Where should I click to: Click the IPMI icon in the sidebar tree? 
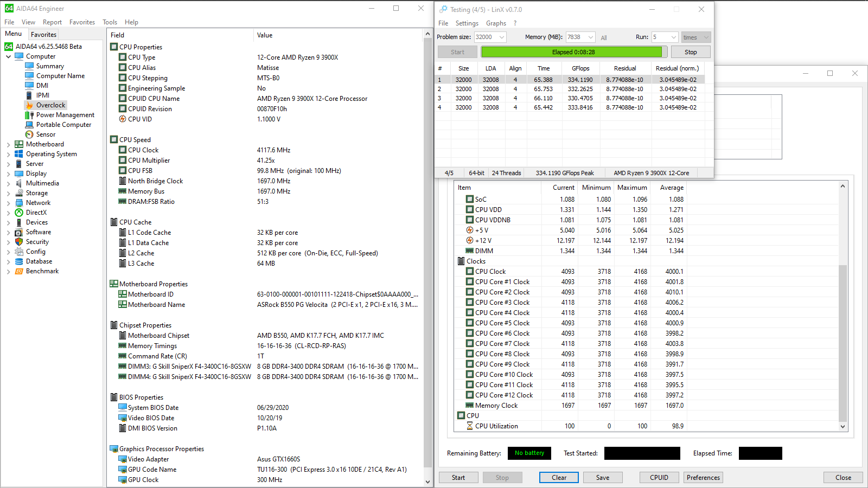29,95
